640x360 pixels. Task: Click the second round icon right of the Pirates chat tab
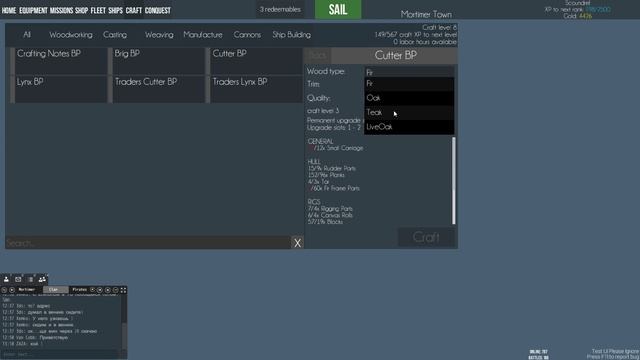coord(100,290)
